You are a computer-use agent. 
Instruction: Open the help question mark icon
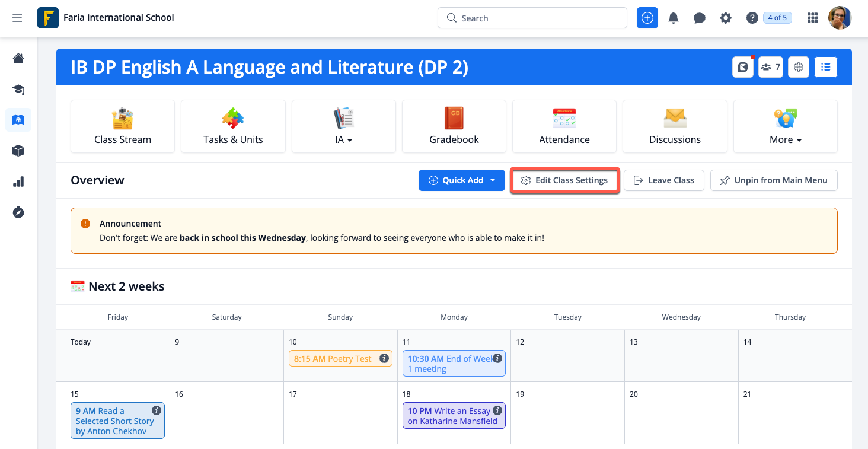click(x=752, y=18)
